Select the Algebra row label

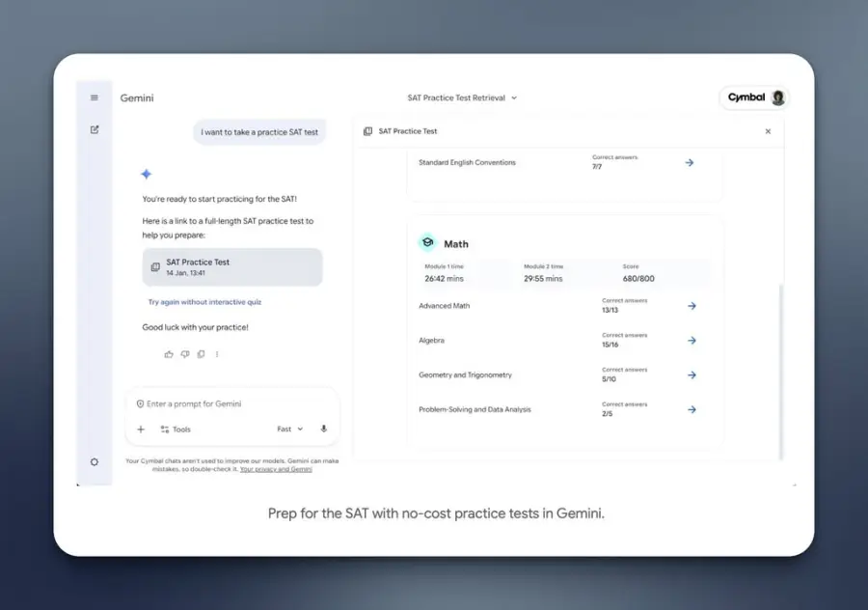431,340
